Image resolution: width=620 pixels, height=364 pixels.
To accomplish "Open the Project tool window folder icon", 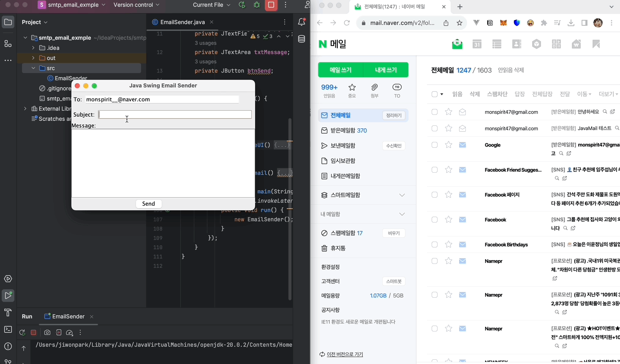I will (x=8, y=22).
